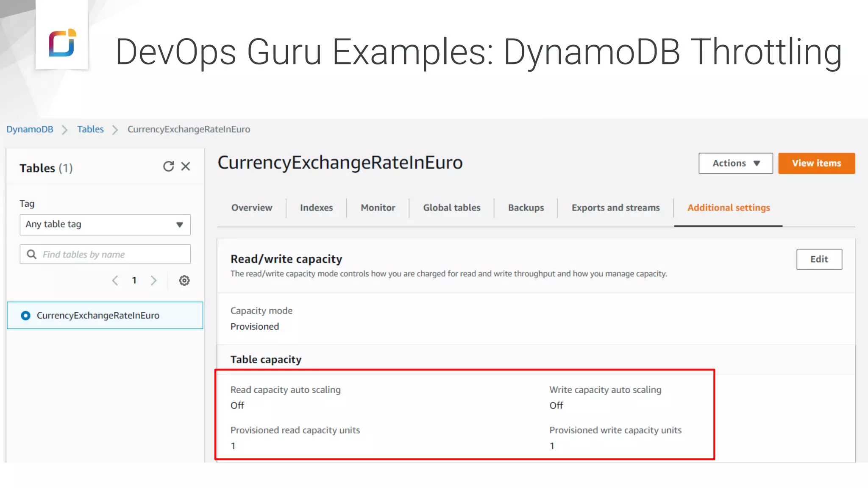Go to previous page of tables
The image size is (868, 488).
pyautogui.click(x=115, y=280)
